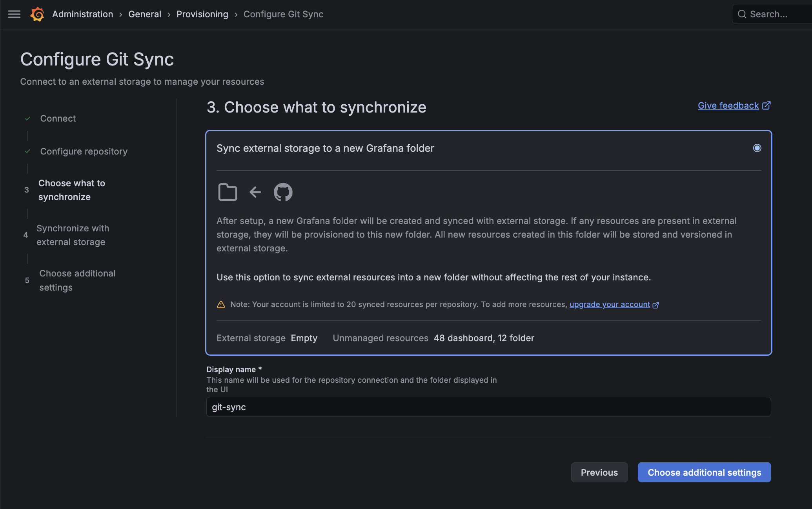
Task: Click external link icon next to Give feedback
Action: point(766,105)
